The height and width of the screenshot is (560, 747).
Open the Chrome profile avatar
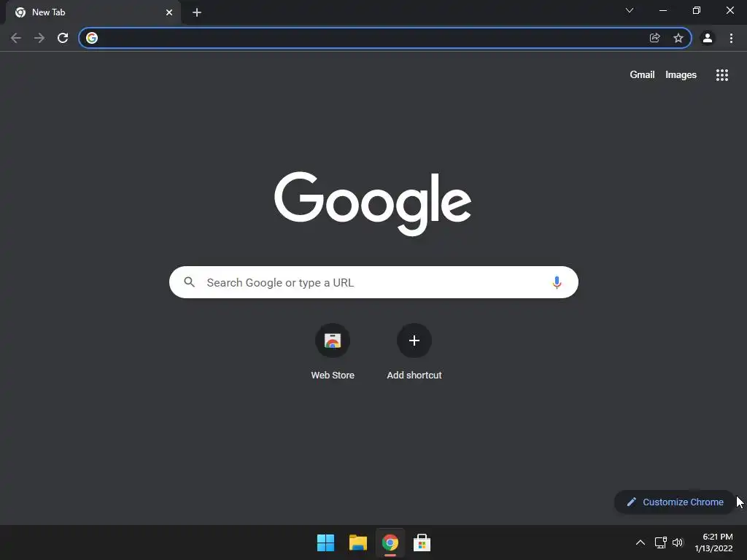click(x=708, y=38)
